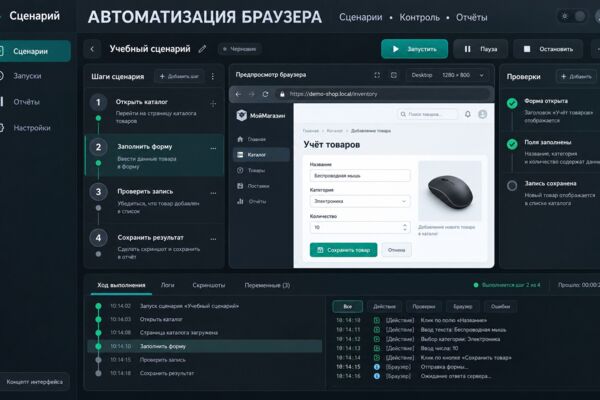Open more options for Сохранить результат step
Image resolution: width=600 pixels, height=400 pixels.
pos(213,239)
